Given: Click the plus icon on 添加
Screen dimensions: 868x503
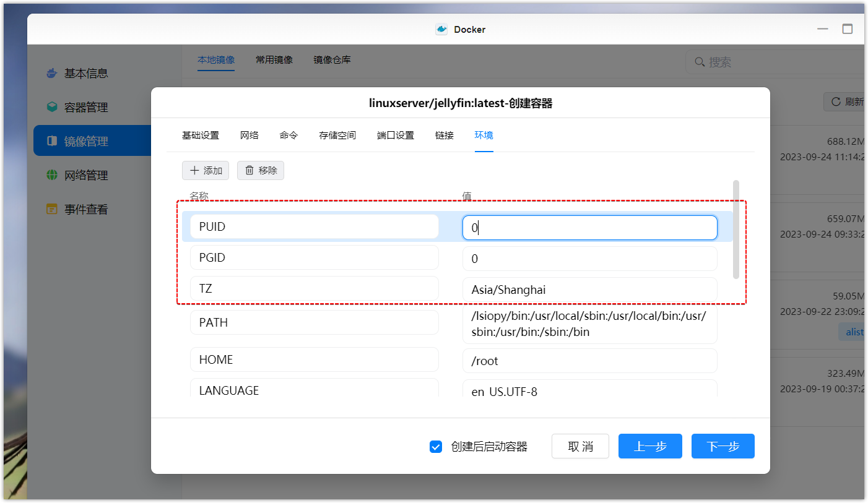Looking at the screenshot, I should coord(194,170).
